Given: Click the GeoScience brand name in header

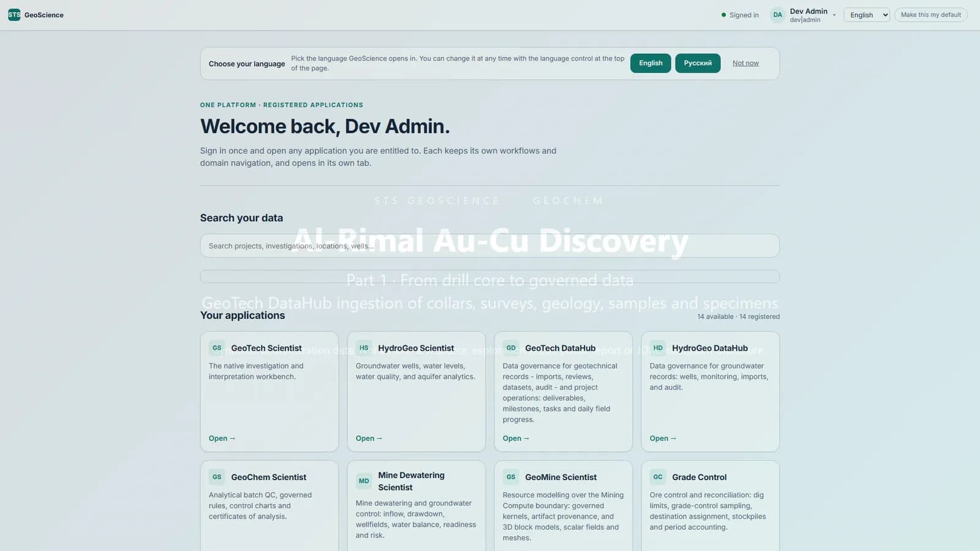Looking at the screenshot, I should pos(44,15).
